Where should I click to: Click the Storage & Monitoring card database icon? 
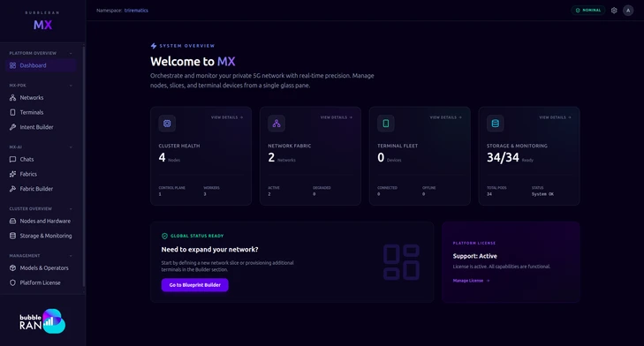tap(496, 124)
